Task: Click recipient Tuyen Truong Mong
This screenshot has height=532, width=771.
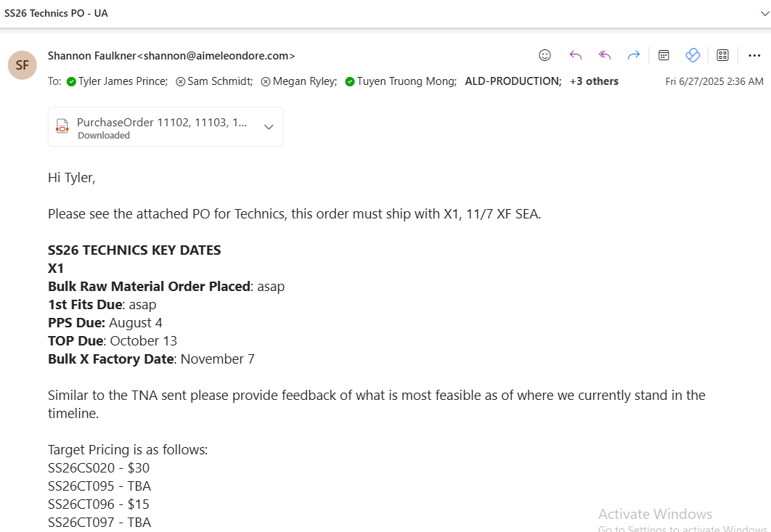Action: (x=407, y=81)
